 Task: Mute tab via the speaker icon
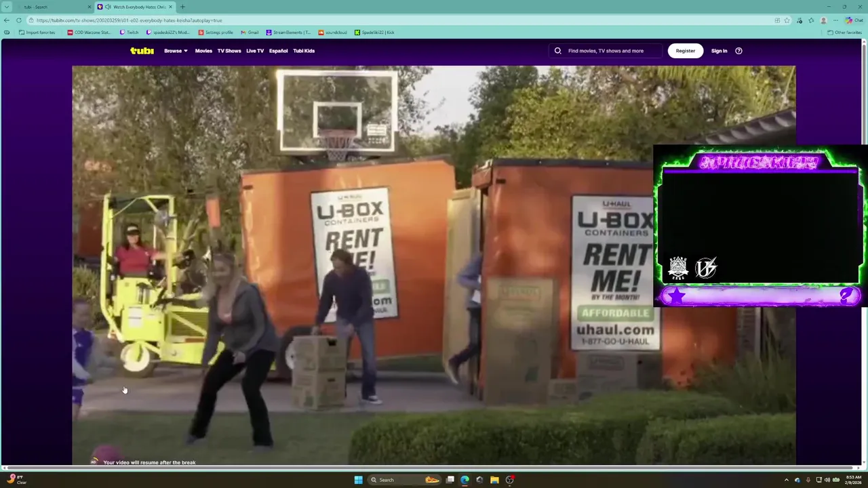[x=108, y=7]
